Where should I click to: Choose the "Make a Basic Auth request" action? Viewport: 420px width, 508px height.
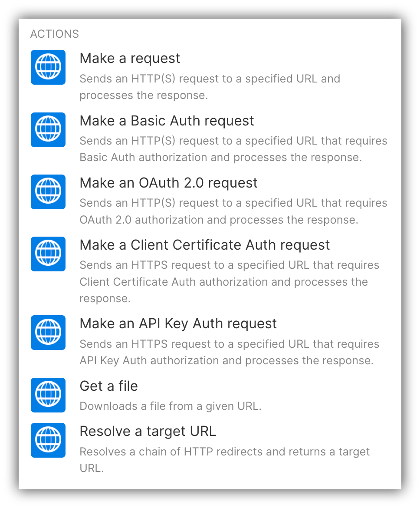pos(167,120)
